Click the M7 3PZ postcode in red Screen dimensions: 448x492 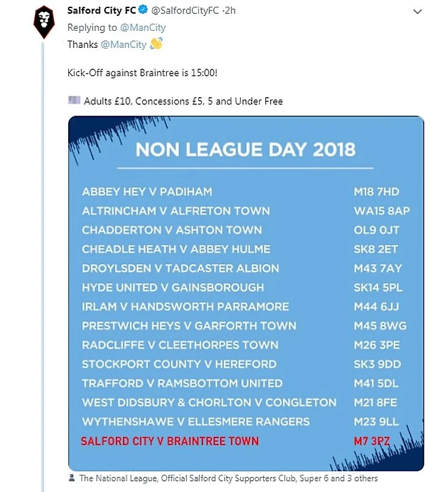tap(371, 441)
